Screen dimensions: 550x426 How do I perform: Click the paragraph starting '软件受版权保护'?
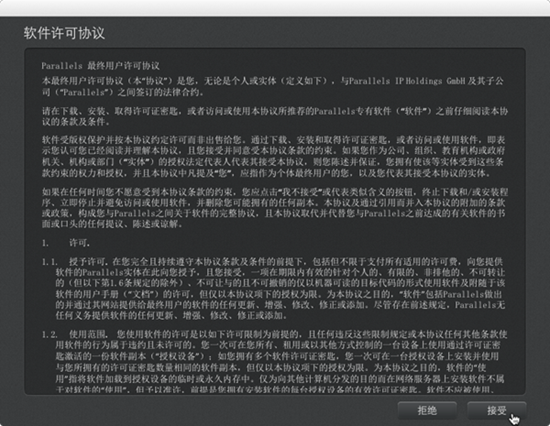click(273, 157)
